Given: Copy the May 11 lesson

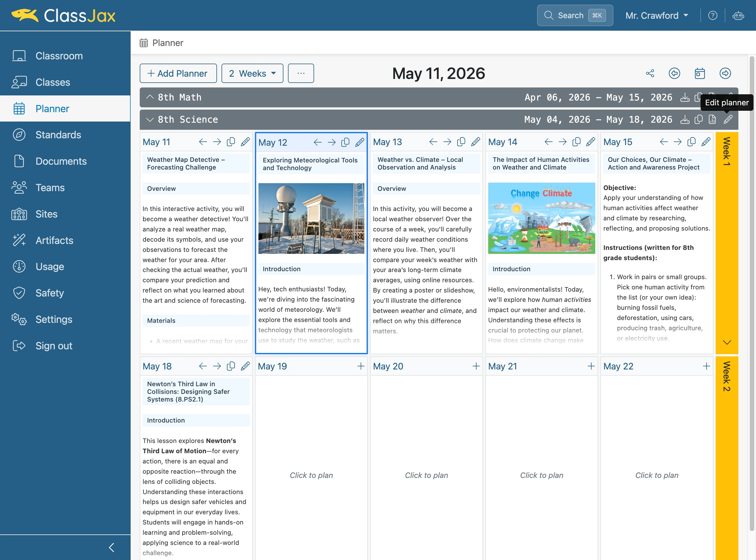Looking at the screenshot, I should (231, 142).
